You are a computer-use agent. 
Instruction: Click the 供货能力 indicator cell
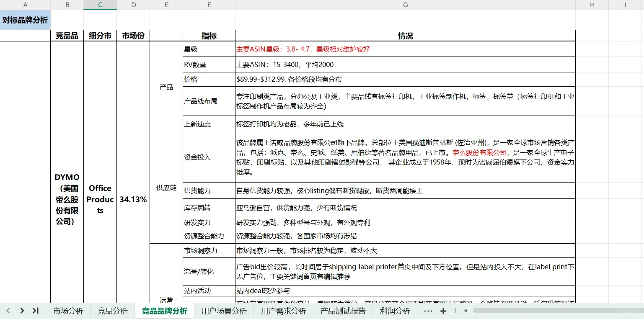[x=209, y=190]
